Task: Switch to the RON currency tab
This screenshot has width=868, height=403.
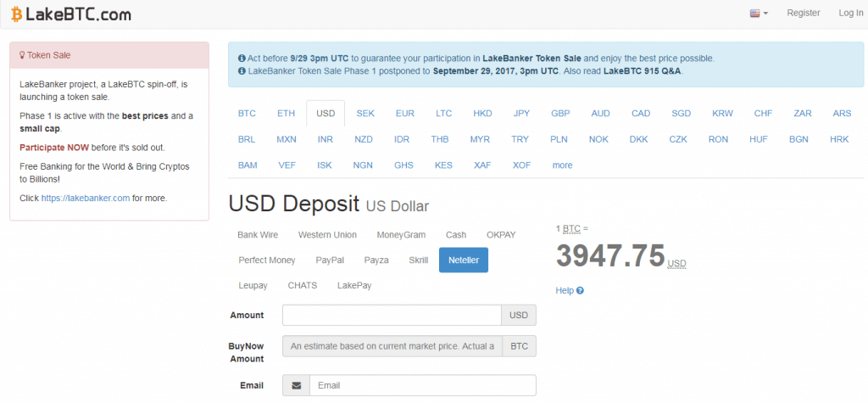Action: pos(718,139)
